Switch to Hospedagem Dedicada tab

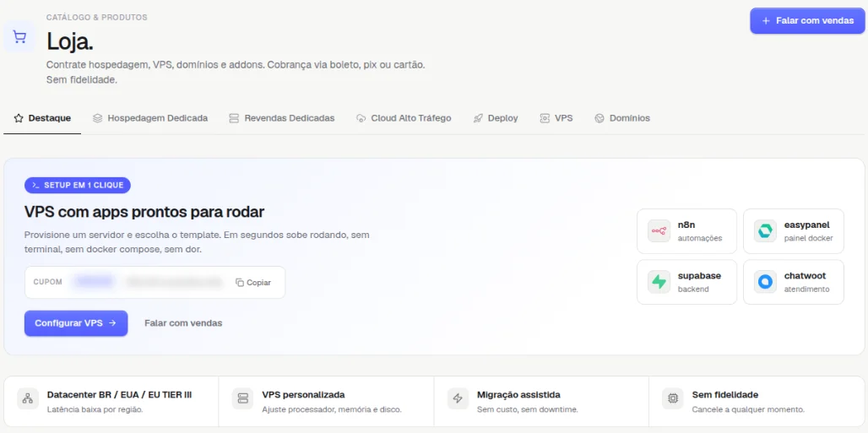click(x=150, y=118)
